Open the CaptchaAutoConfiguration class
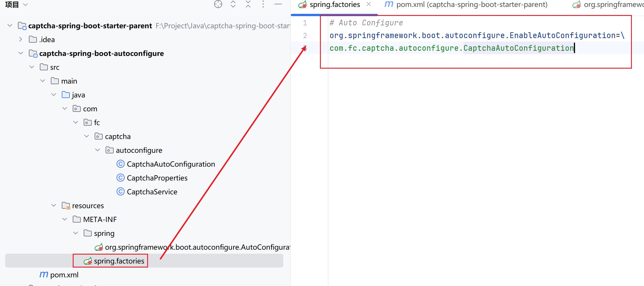 pyautogui.click(x=171, y=164)
